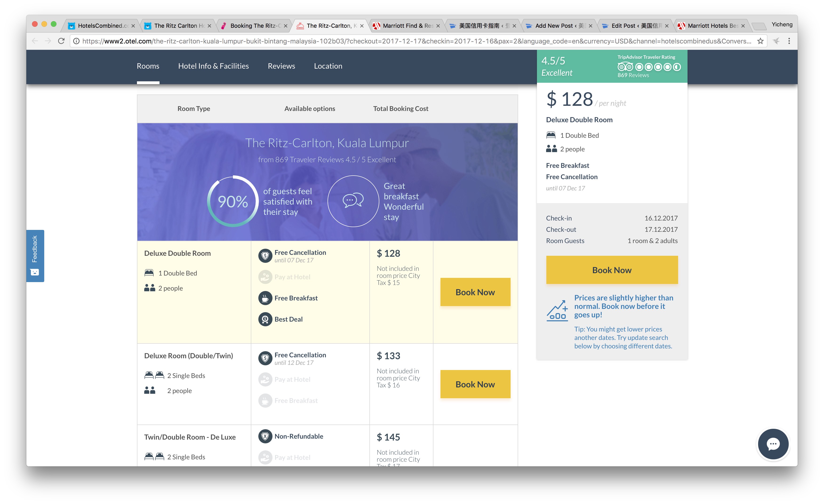Click 'The Ritz-Carlton, Kuala Lumpur' banner title
This screenshot has width=824, height=504.
(327, 143)
